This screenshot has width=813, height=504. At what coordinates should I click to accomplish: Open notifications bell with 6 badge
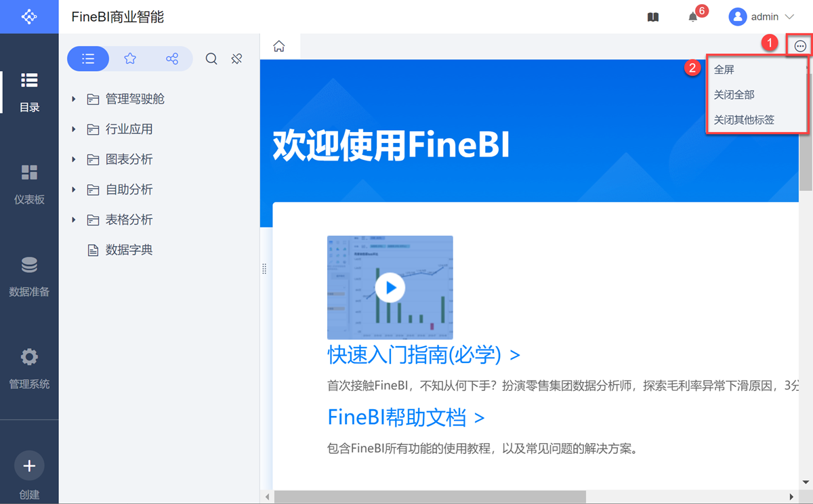coord(693,17)
